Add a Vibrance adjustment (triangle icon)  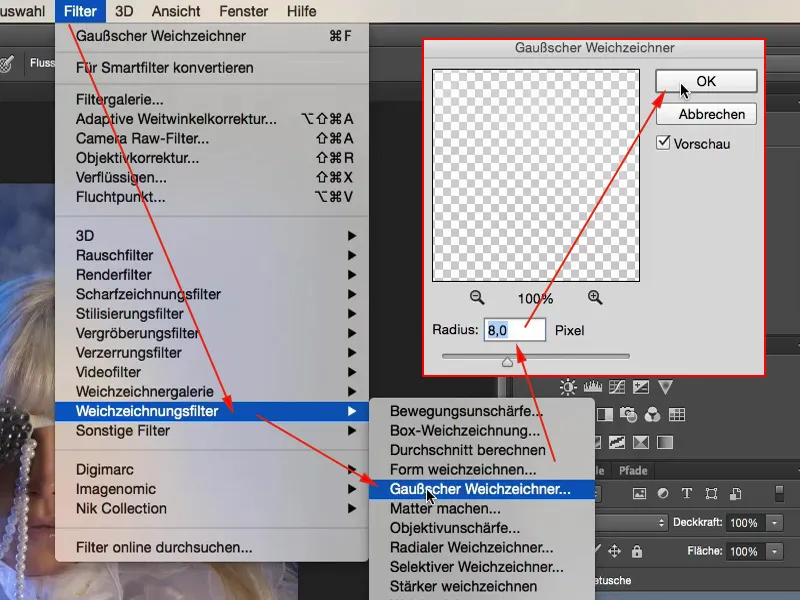coord(665,387)
